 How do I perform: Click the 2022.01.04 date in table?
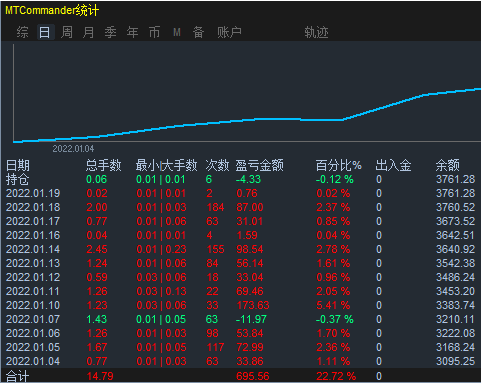point(33,361)
